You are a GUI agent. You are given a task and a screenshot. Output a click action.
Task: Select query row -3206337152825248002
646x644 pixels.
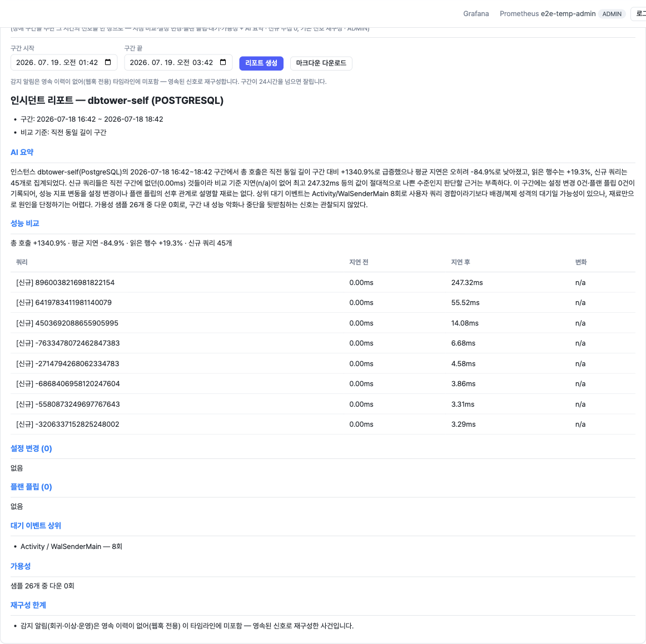pyautogui.click(x=322, y=424)
